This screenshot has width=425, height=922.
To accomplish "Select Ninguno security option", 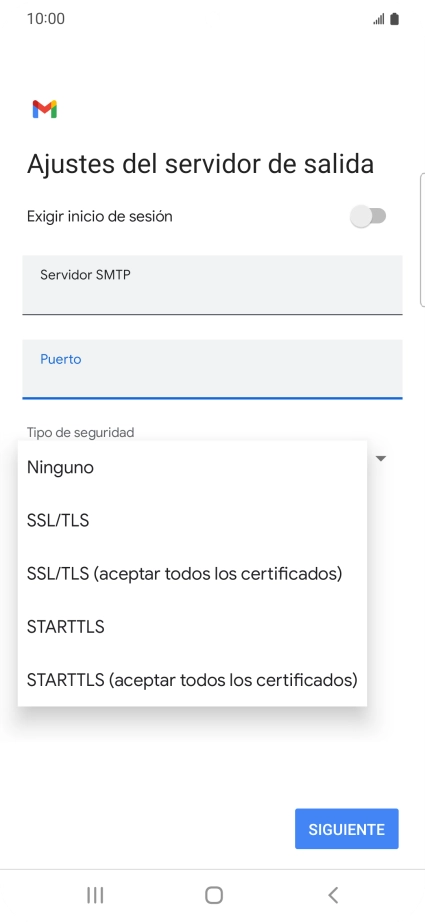I will [192, 467].
